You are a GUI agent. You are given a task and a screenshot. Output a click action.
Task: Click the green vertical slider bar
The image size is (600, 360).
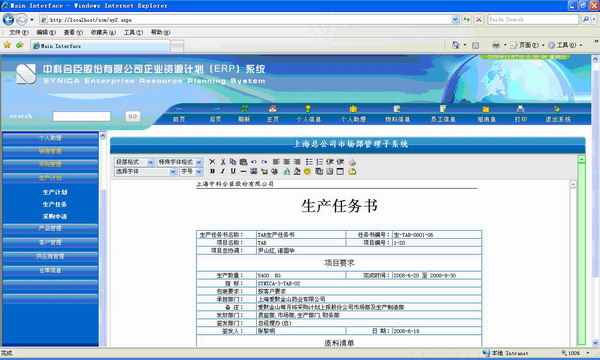[582, 251]
